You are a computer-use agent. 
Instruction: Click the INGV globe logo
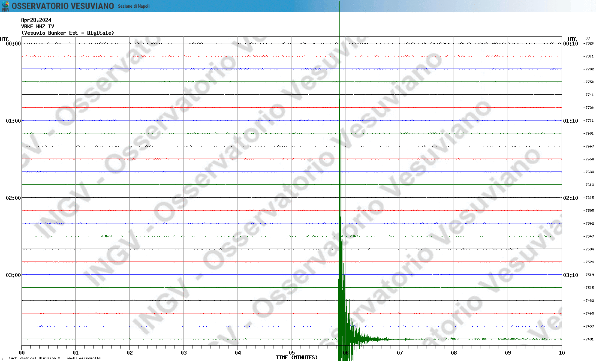coord(5,6)
